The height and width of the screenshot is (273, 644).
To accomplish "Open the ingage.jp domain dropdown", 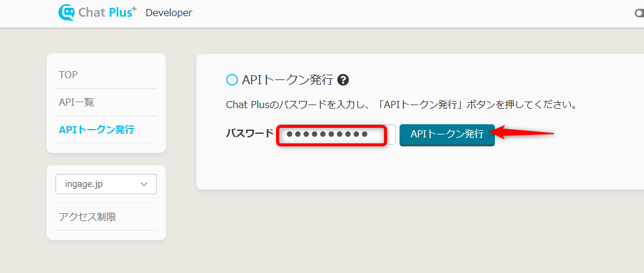I will click(x=101, y=184).
